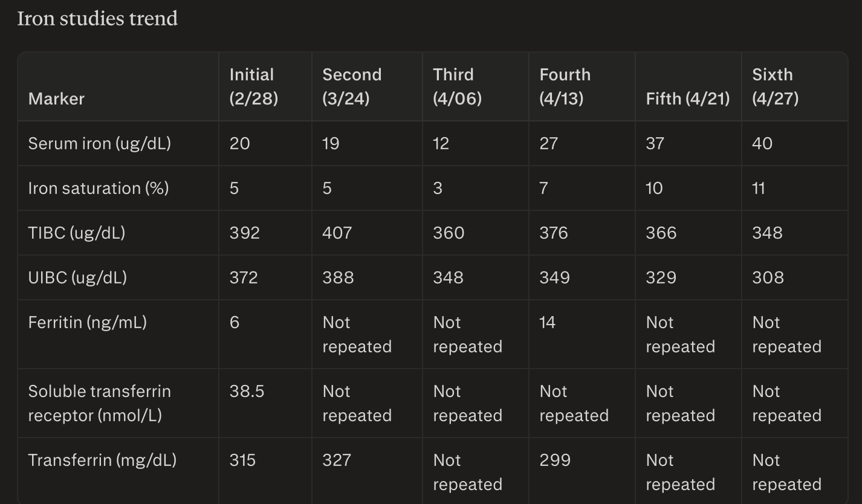Screen dimensions: 862x504
Task: Click the TIBC (ug/dL) row label
Action: point(76,233)
